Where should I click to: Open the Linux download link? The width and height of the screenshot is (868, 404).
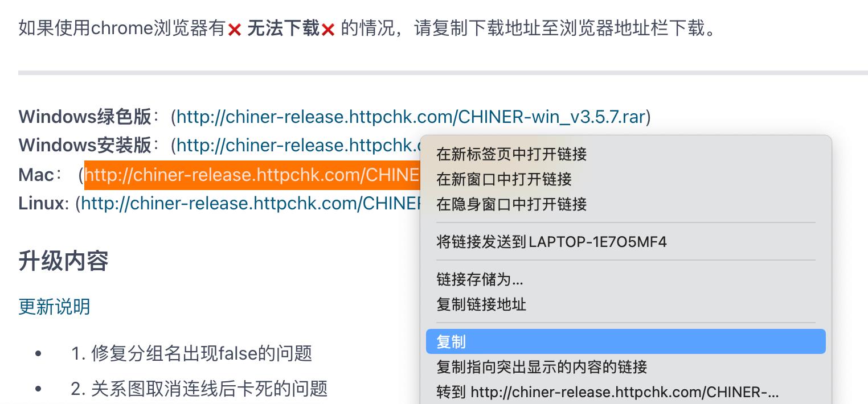coord(251,203)
